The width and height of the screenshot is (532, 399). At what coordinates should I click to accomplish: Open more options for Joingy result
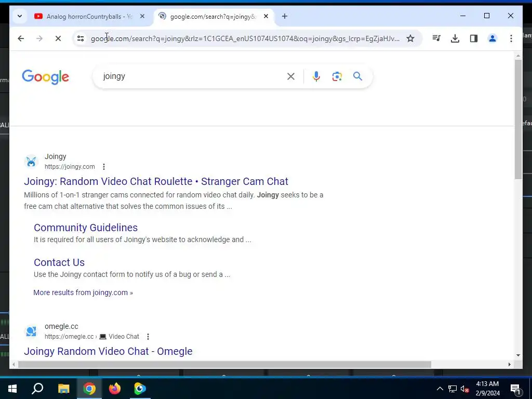coord(104,167)
